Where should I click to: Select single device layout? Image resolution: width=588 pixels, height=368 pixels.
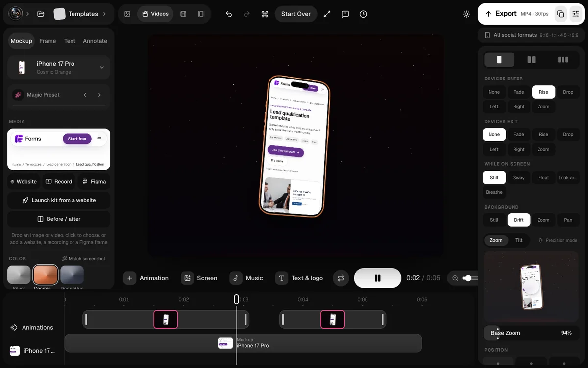(499, 60)
